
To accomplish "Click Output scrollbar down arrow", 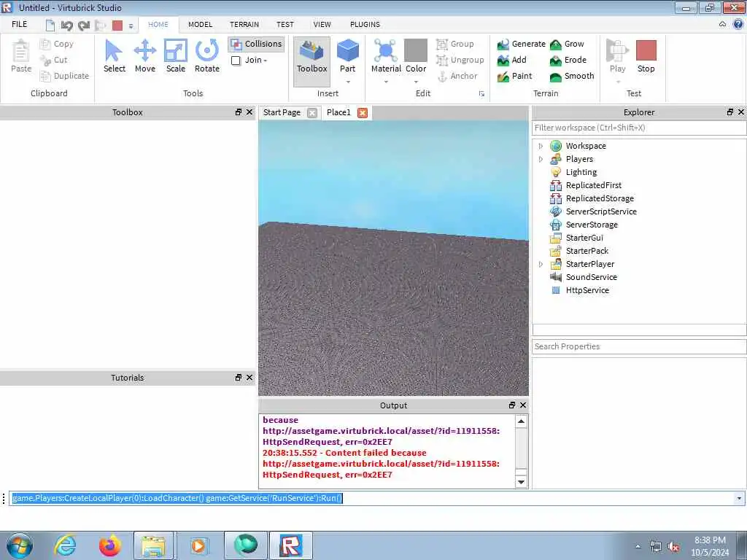I will [521, 482].
